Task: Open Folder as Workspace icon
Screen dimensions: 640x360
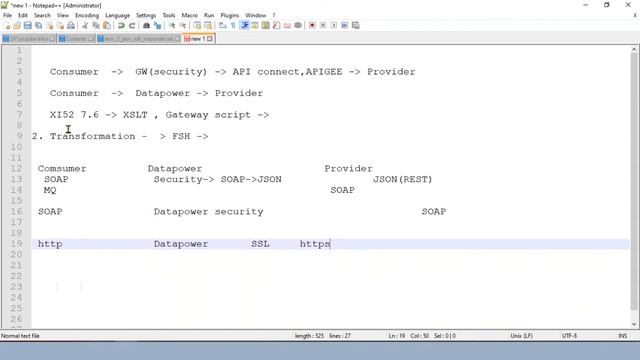Action: (287, 25)
